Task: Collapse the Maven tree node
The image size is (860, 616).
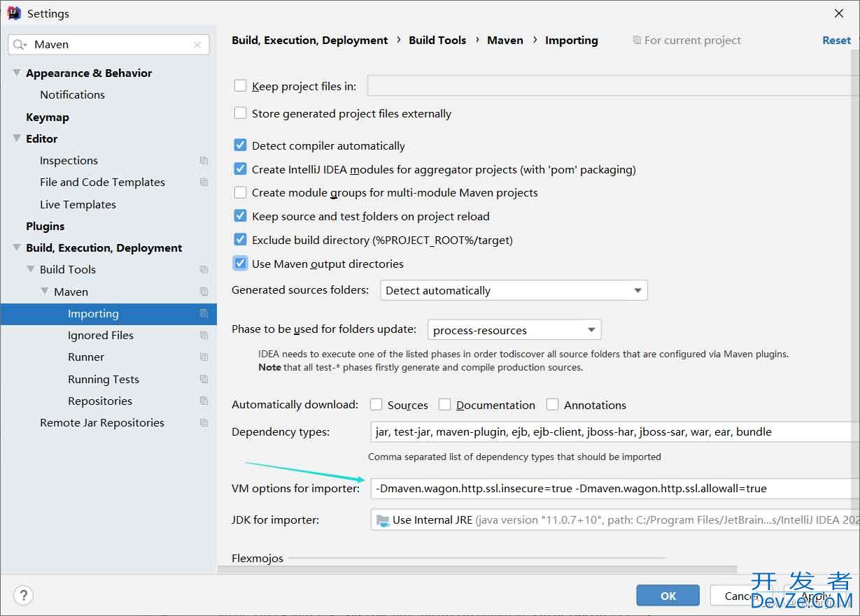Action: [45, 292]
